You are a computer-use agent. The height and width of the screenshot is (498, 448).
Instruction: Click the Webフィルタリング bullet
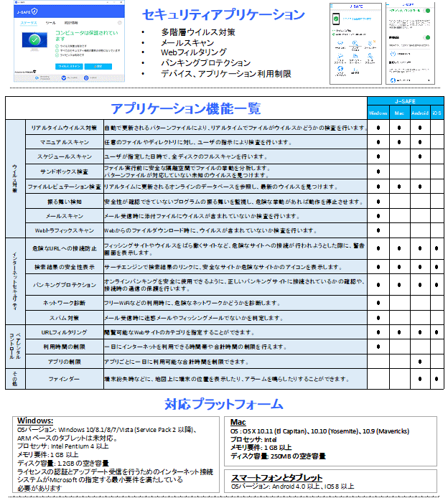(194, 52)
